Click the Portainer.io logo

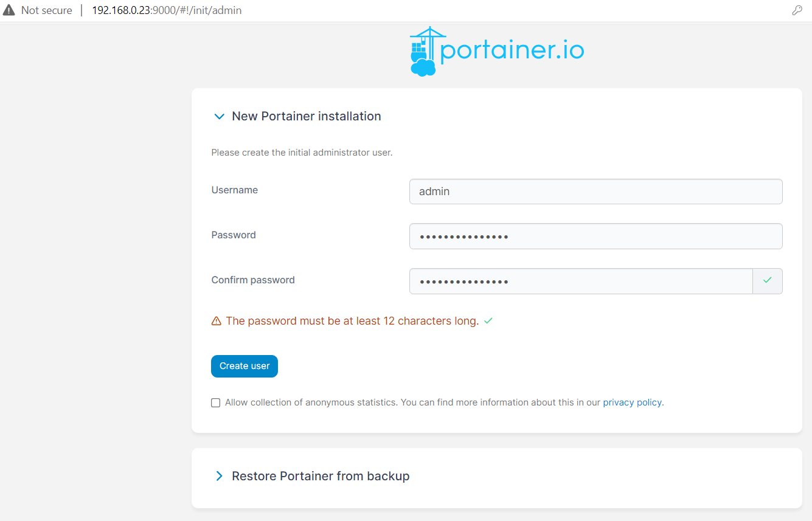pos(496,50)
